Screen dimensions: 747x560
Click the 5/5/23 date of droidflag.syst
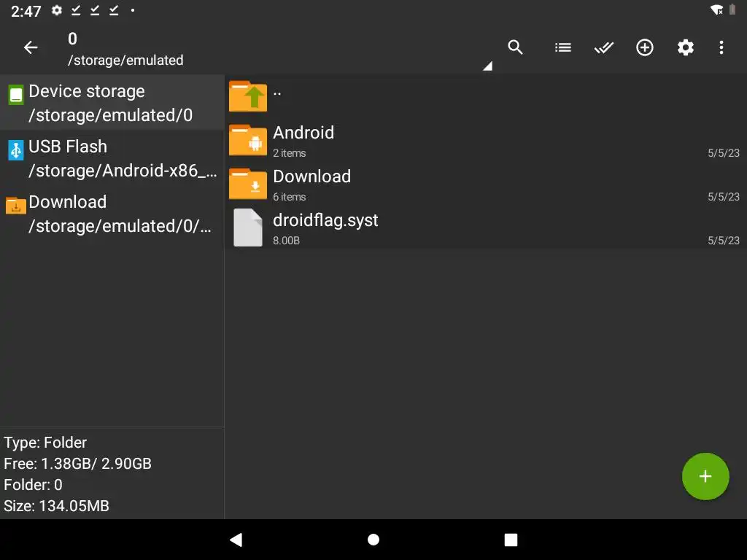tap(723, 241)
